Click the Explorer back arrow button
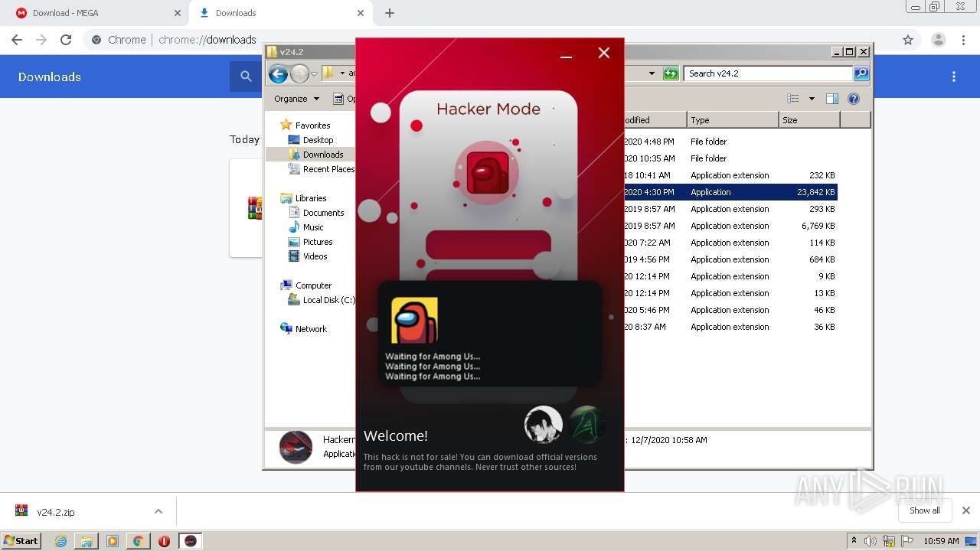980x551 pixels. click(278, 73)
